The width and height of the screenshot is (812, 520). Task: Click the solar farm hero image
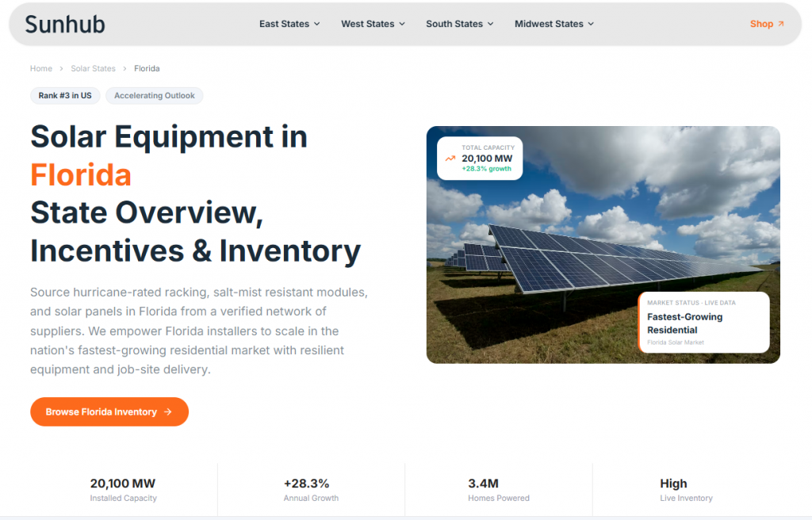[603, 244]
